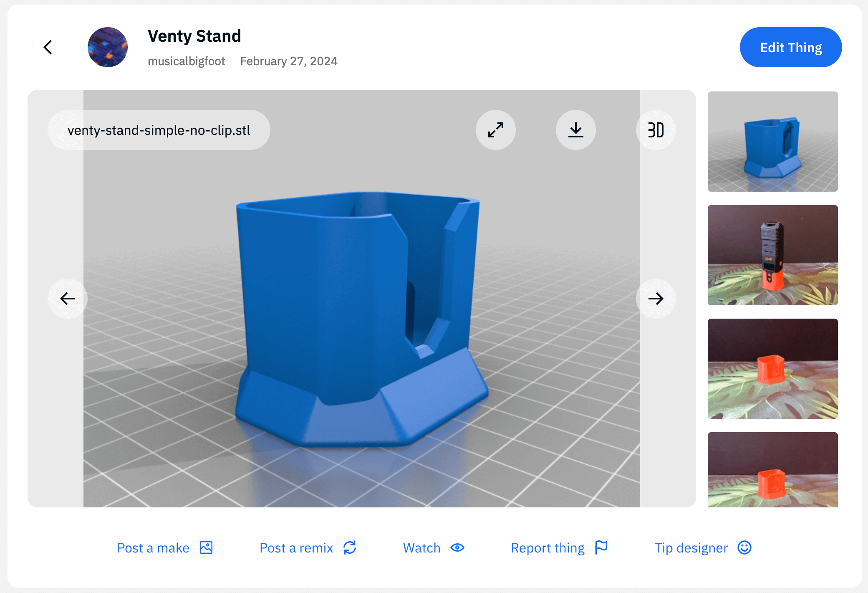Select the partially visible bottom thumbnail
Image resolution: width=868 pixels, height=593 pixels.
[772, 470]
